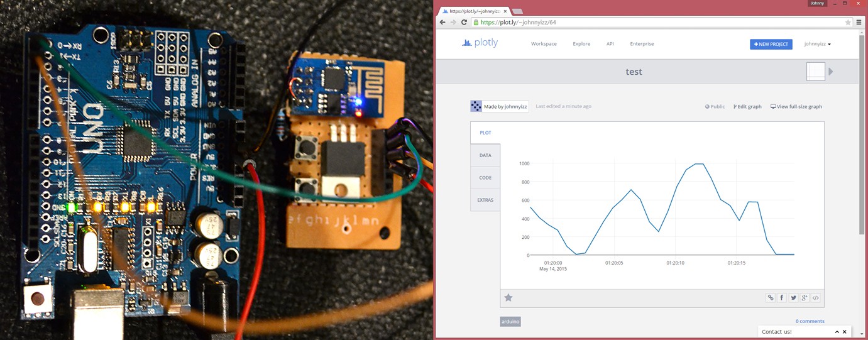Viewport: 868px width, 340px height.
Task: Share plot on Google Plus
Action: click(x=805, y=298)
